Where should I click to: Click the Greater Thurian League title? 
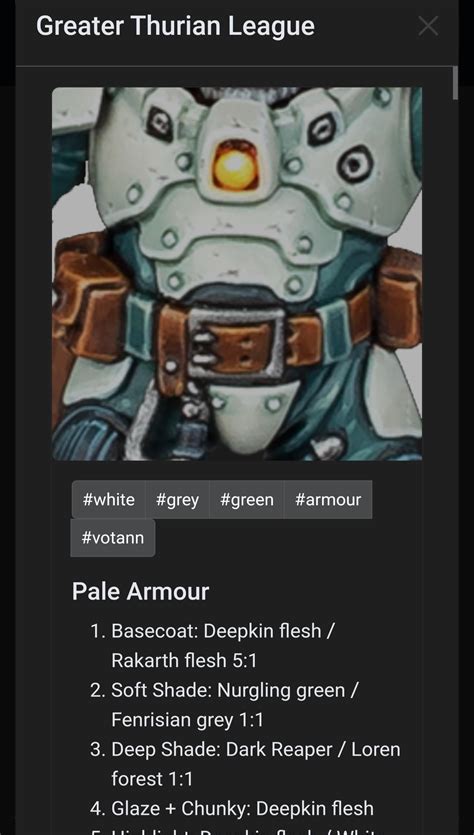tap(175, 26)
